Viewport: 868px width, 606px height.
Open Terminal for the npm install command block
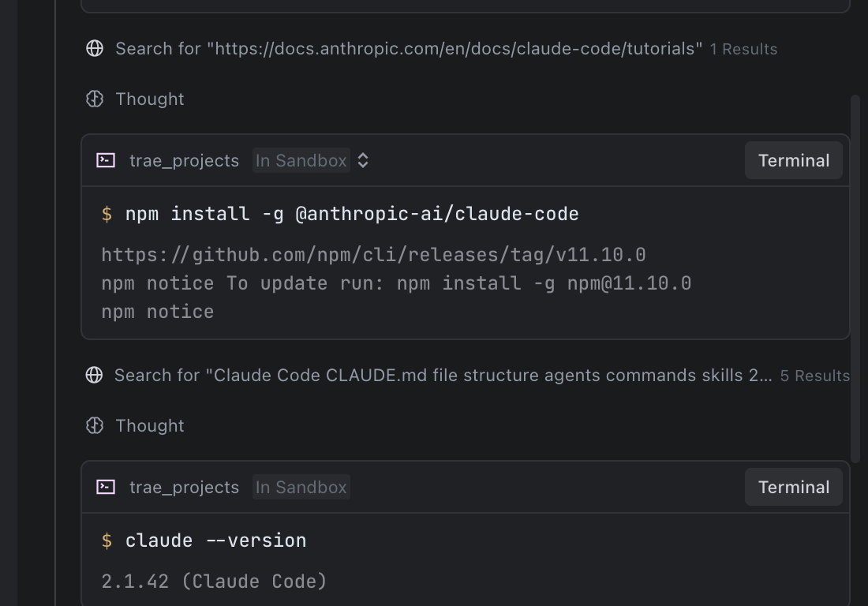click(793, 159)
